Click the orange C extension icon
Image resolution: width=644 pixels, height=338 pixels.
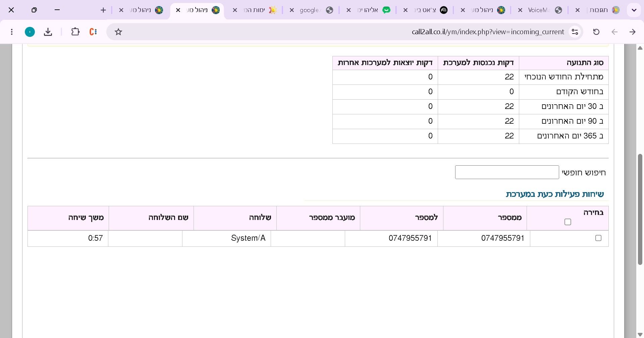[93, 32]
